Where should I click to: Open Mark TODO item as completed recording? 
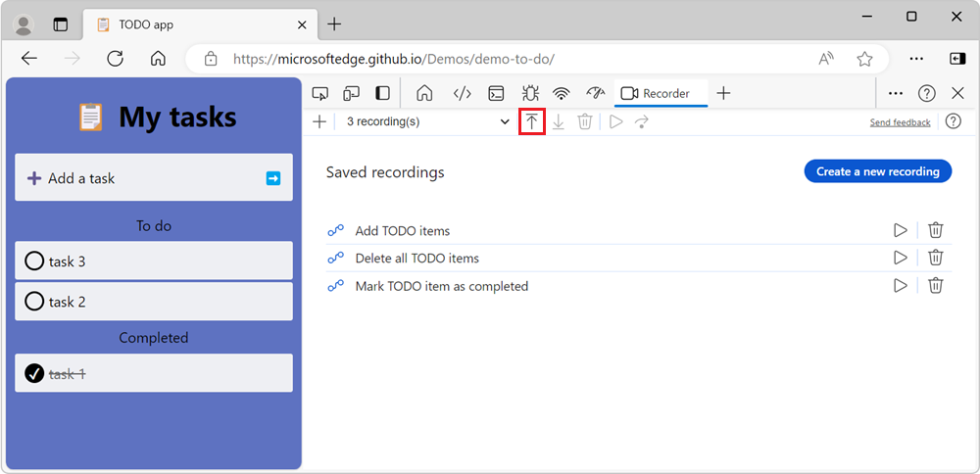[x=442, y=286]
